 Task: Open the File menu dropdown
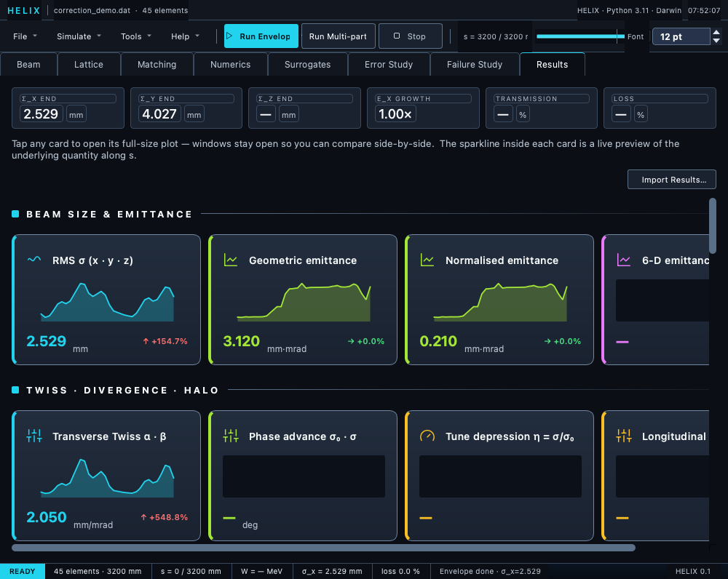tap(25, 36)
